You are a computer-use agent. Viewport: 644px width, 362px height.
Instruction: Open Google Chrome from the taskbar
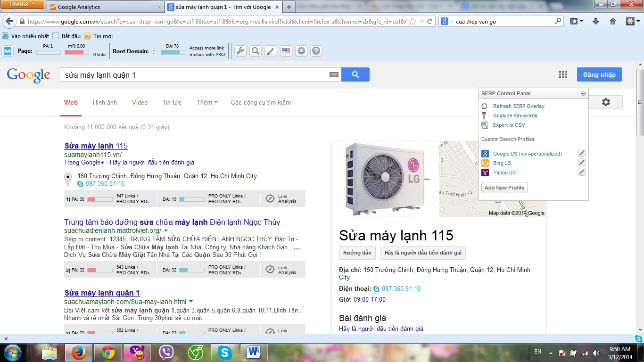(108, 353)
